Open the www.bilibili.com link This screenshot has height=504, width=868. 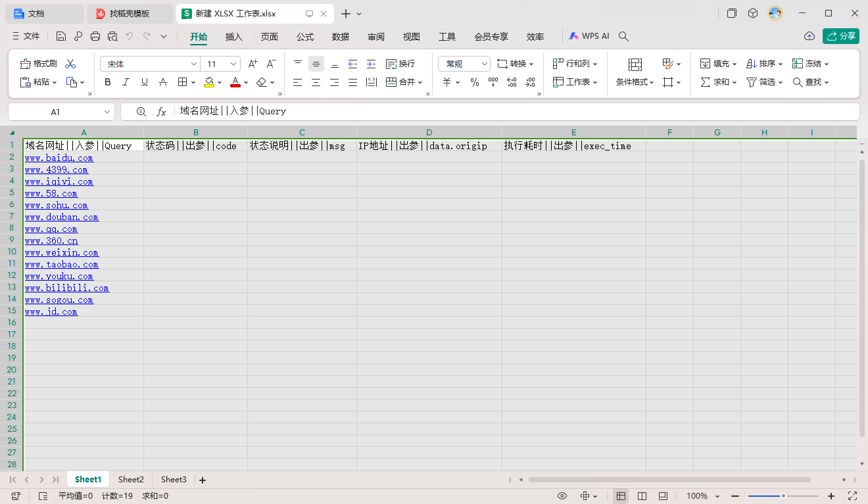point(67,288)
